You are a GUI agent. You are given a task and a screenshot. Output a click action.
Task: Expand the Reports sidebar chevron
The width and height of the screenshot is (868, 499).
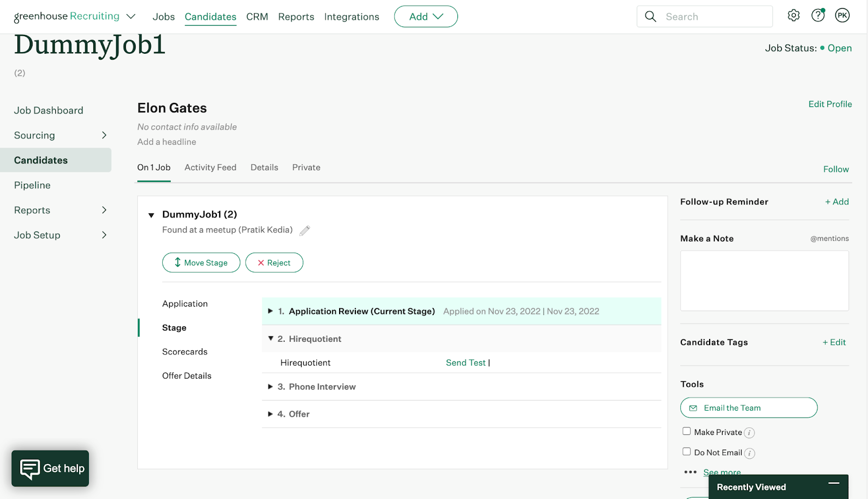(104, 210)
